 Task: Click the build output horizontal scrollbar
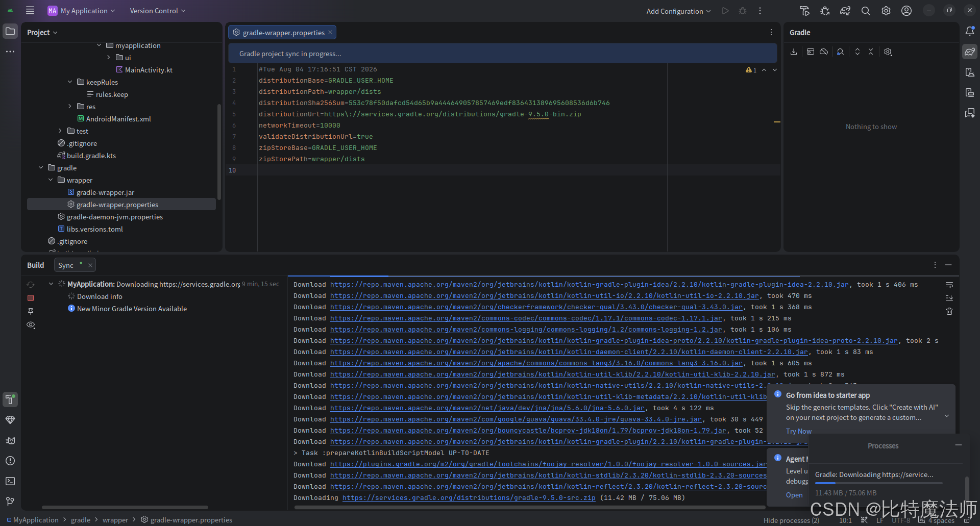(530, 507)
